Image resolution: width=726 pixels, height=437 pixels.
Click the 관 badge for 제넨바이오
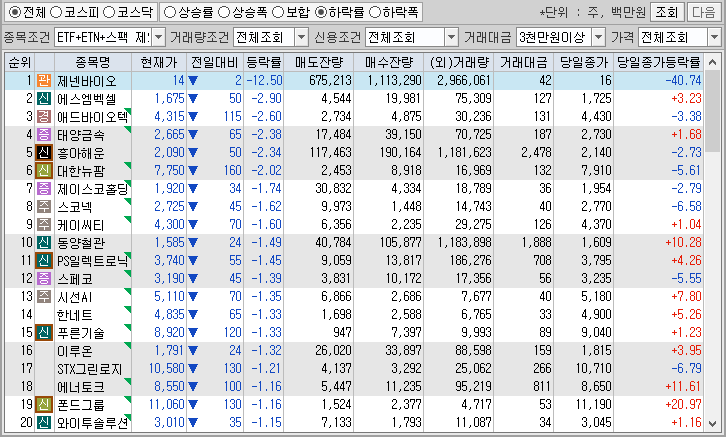coord(44,81)
